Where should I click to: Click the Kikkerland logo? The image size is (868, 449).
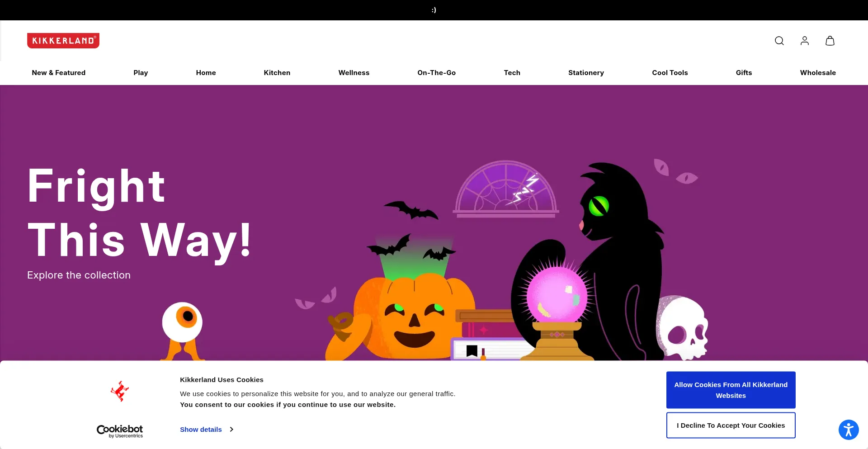63,41
